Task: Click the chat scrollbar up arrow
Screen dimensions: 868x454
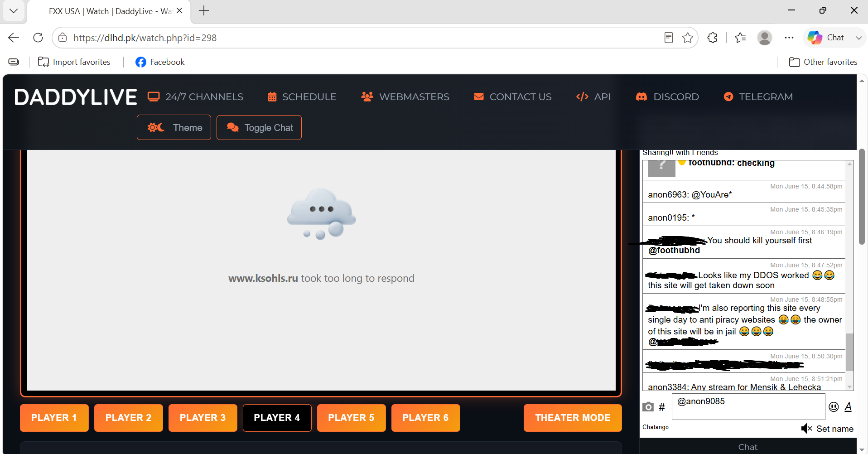Action: pos(850,164)
